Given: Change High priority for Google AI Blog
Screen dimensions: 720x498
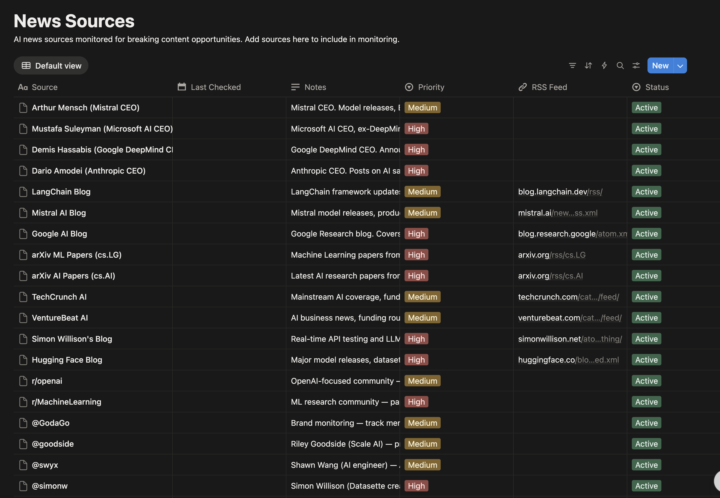Looking at the screenshot, I should [x=416, y=234].
